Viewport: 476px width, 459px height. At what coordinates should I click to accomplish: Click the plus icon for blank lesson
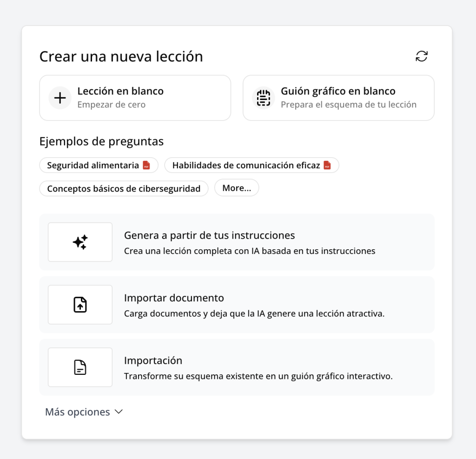[60, 98]
